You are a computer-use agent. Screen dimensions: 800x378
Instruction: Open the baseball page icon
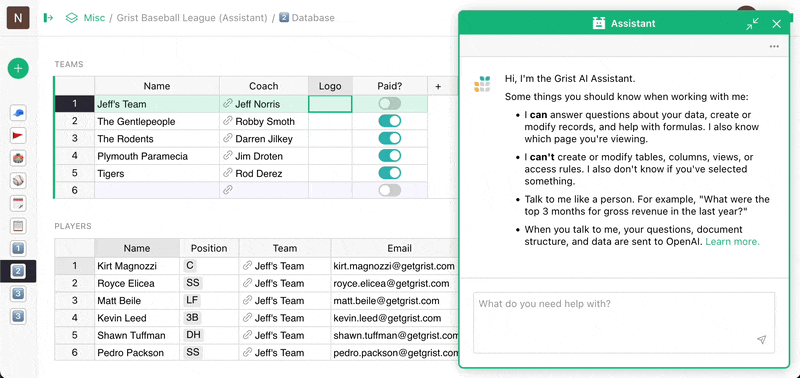click(x=18, y=181)
